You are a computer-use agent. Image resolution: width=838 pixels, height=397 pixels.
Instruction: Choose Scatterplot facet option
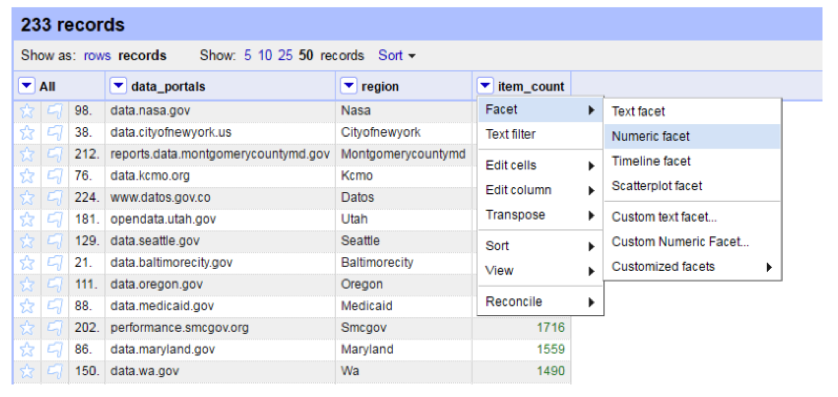coord(693,186)
